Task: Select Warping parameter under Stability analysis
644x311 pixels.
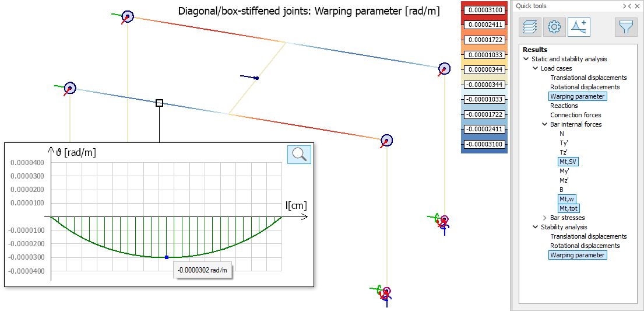Action: (578, 255)
